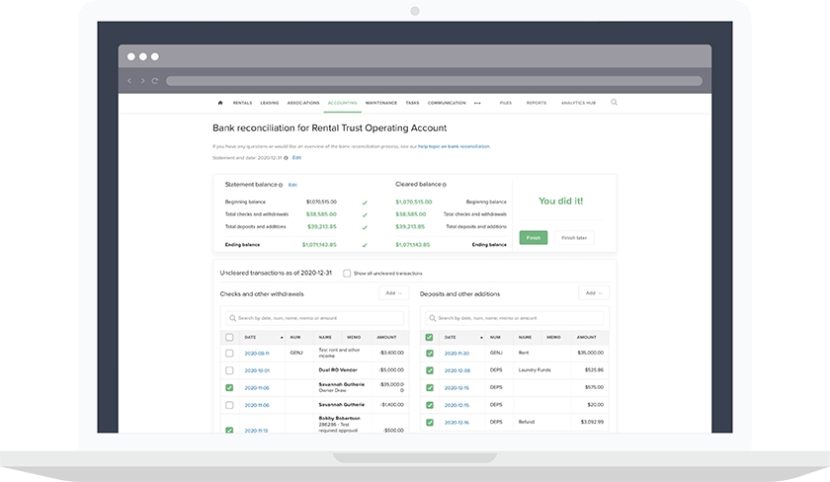Click the browser forward arrow
The image size is (830, 482).
142,81
